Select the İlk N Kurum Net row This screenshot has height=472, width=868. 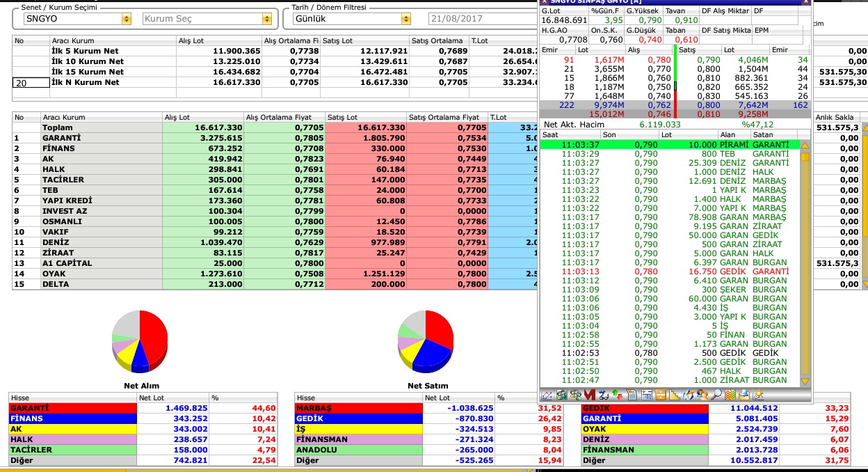(x=273, y=82)
